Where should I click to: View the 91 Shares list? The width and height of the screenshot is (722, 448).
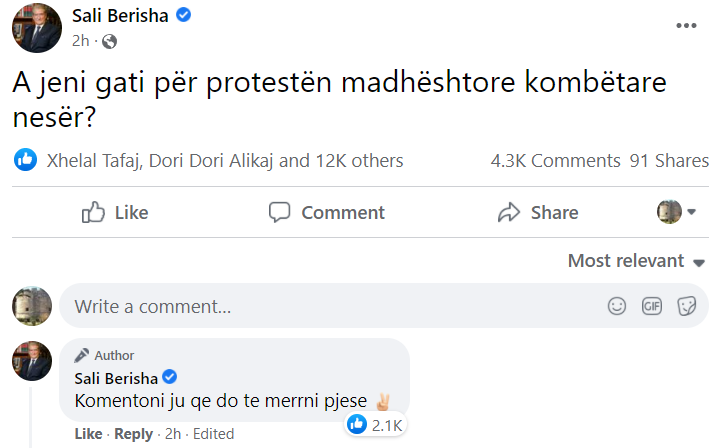point(669,160)
